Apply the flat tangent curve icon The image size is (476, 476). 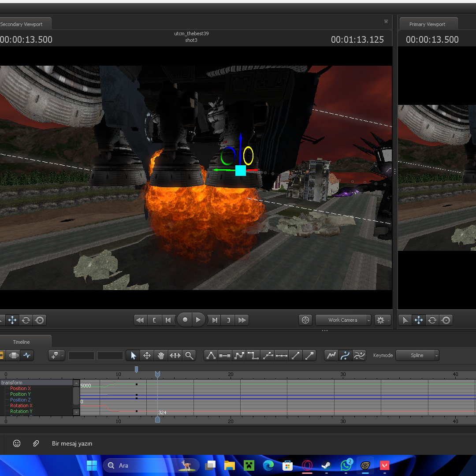(x=225, y=355)
